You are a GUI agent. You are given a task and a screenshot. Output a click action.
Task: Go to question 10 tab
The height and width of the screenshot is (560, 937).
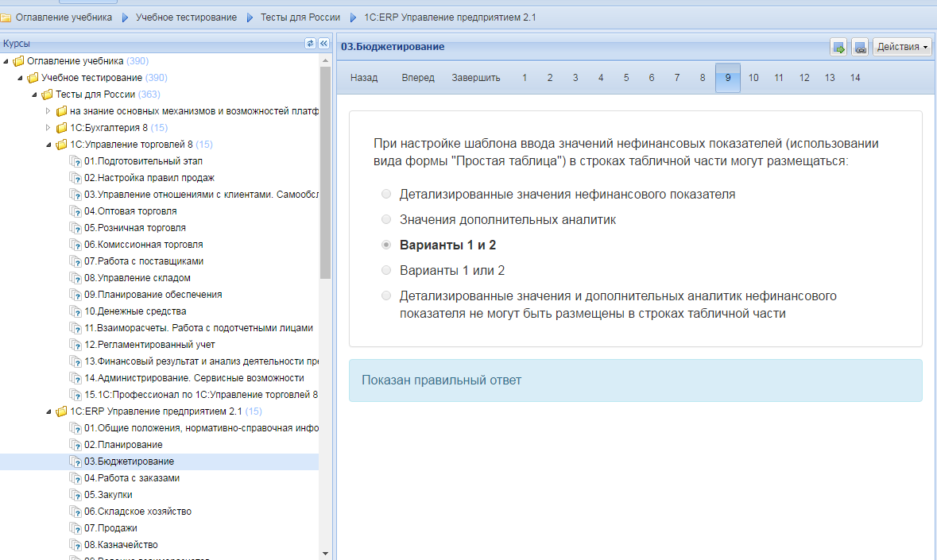click(753, 78)
